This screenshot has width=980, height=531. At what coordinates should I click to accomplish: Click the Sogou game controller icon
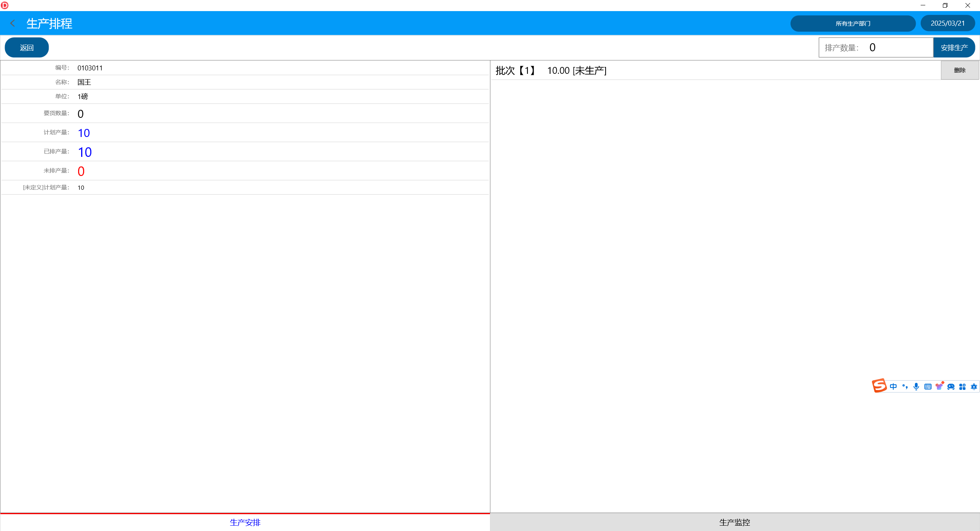pyautogui.click(x=951, y=386)
